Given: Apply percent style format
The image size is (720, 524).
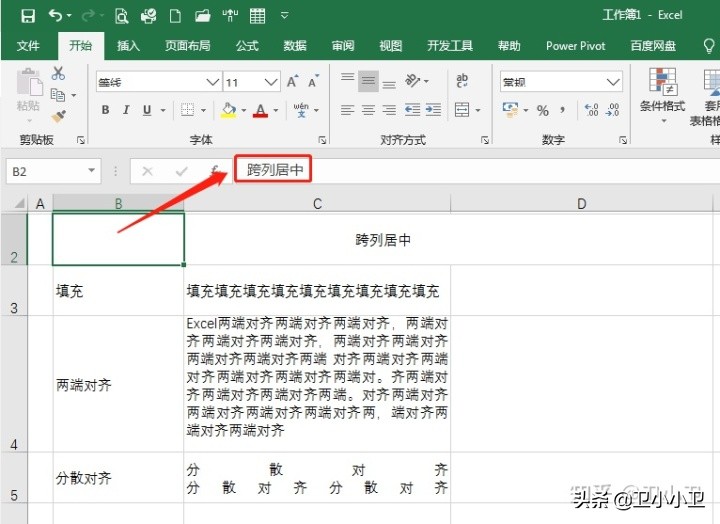Looking at the screenshot, I should point(543,110).
